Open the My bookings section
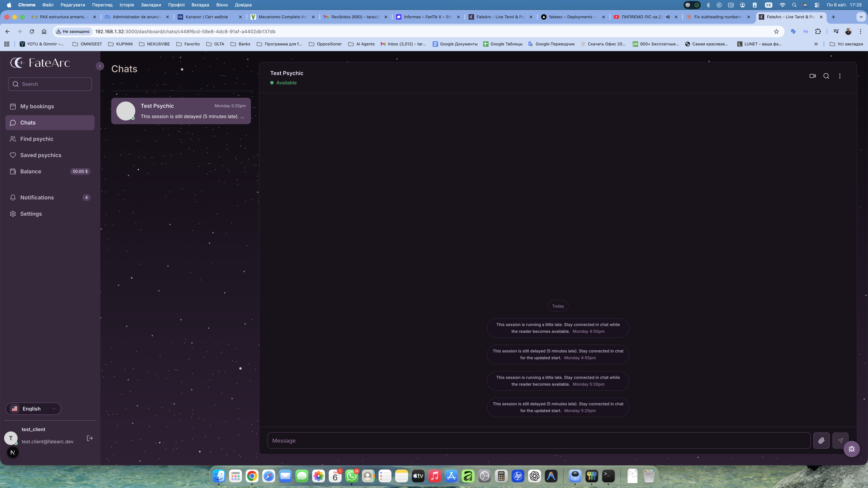868x488 pixels. [x=37, y=106]
